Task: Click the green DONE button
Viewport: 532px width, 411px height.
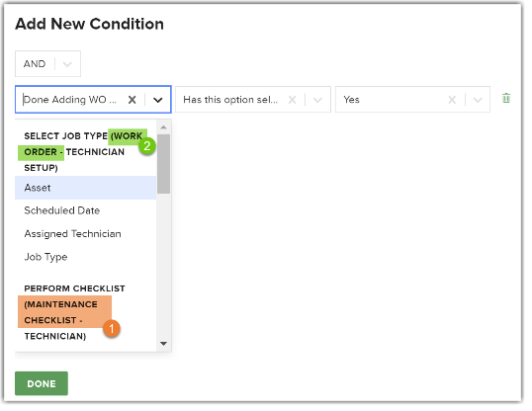Action: click(x=42, y=383)
